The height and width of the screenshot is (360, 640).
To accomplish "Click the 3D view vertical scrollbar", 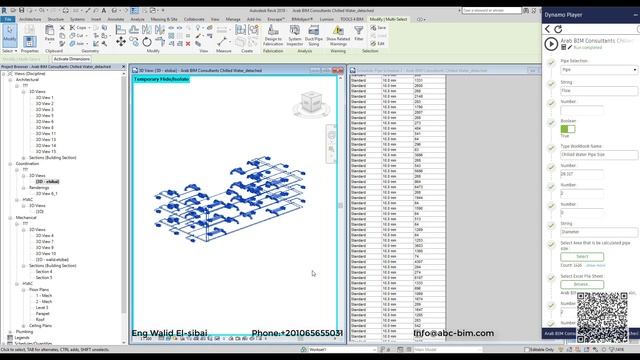I will pyautogui.click(x=341, y=205).
